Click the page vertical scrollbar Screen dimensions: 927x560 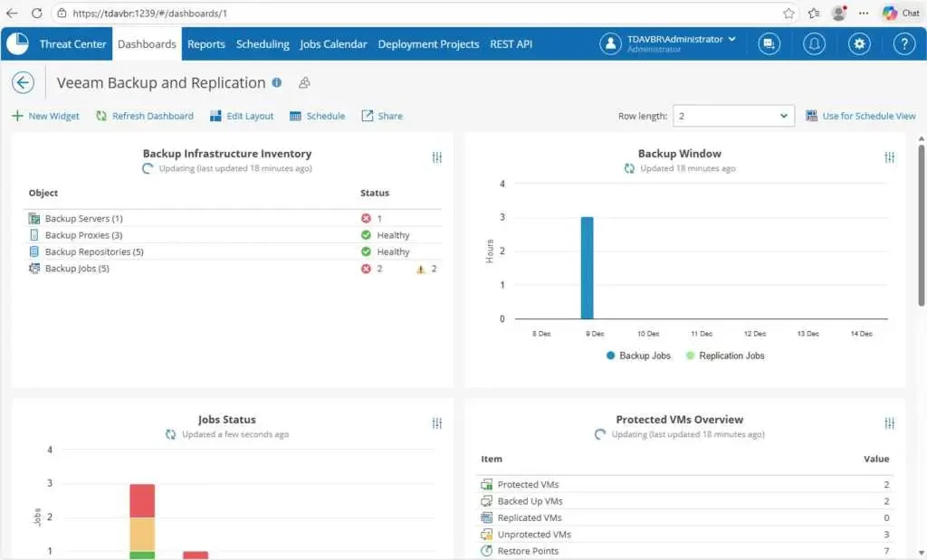pyautogui.click(x=922, y=226)
